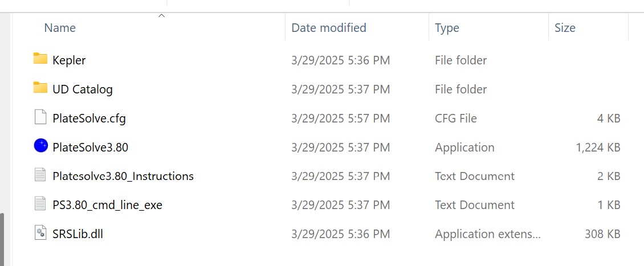Click the blue PlateSolve3.80 application icon
The width and height of the screenshot is (644, 266).
pyautogui.click(x=40, y=146)
